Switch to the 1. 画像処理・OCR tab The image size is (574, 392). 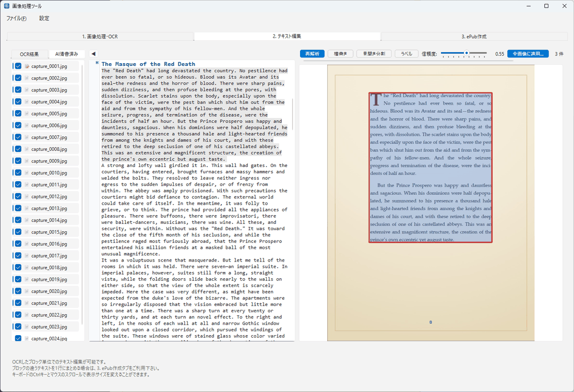click(x=100, y=36)
